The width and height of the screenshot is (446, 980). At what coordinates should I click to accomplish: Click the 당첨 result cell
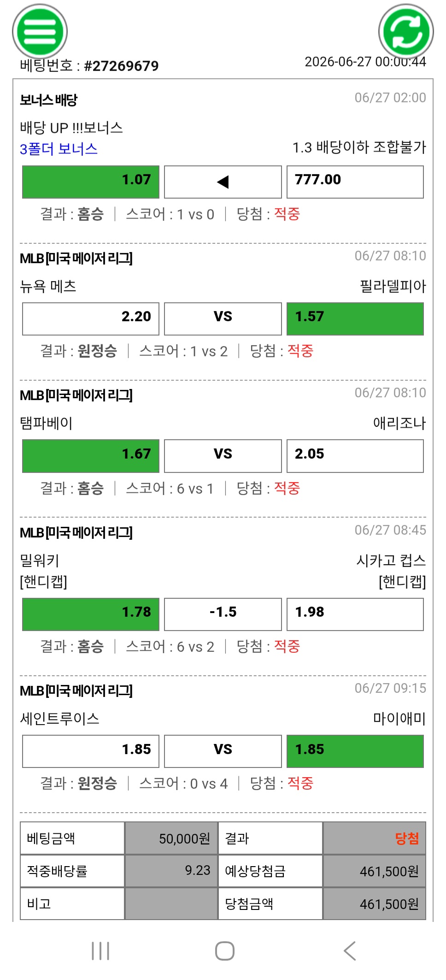(x=374, y=838)
